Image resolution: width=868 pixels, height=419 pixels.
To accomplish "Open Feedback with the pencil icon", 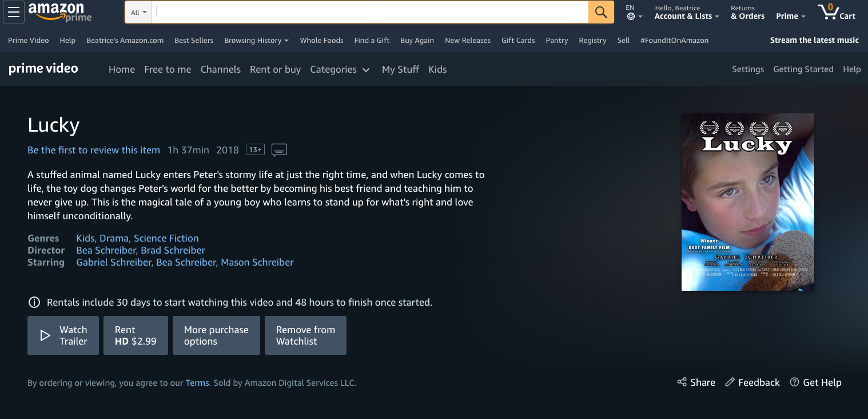I will (752, 382).
